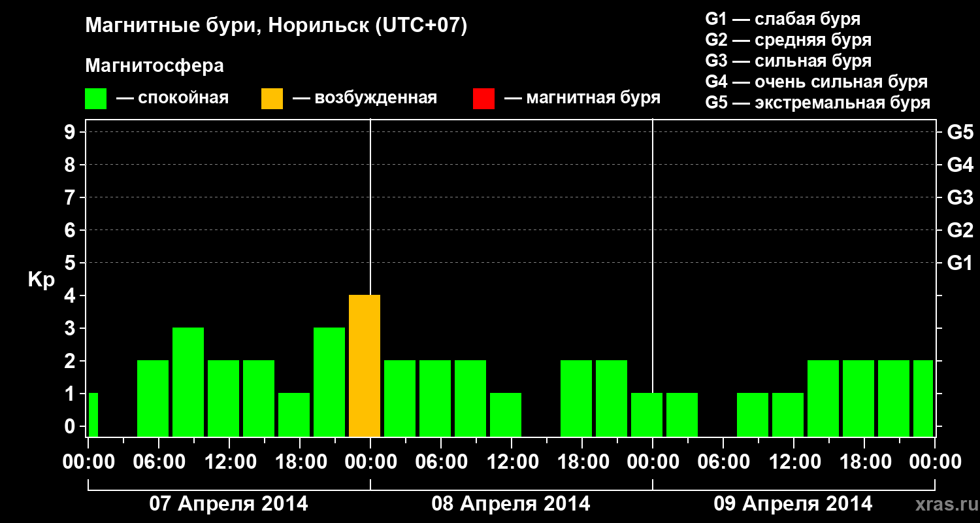Click the '12:00' time label above 08 Апреля
This screenshot has width=980, height=523.
[512, 462]
